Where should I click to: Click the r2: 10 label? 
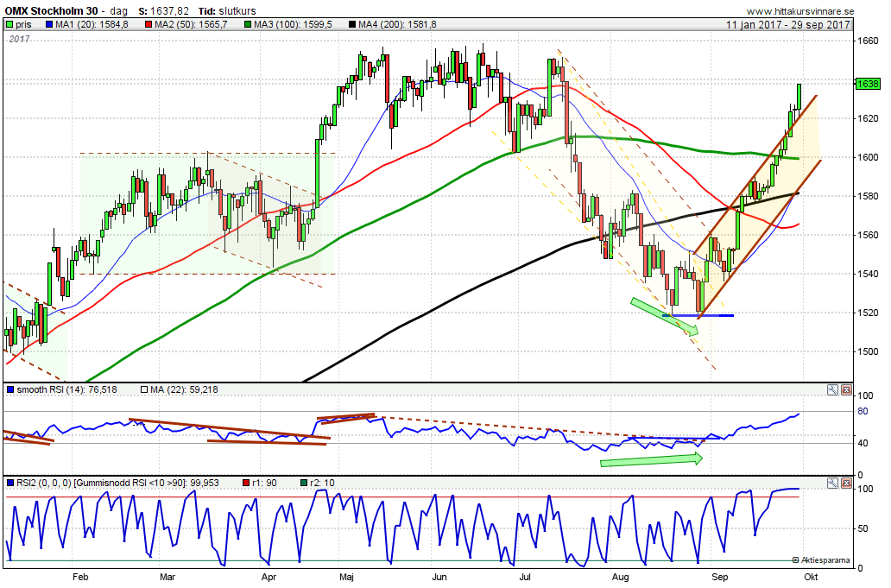[322, 483]
